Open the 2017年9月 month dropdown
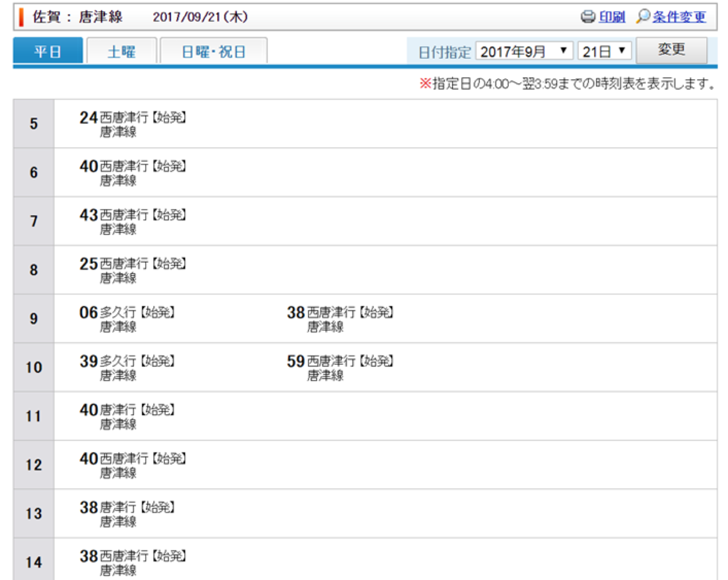 524,51
